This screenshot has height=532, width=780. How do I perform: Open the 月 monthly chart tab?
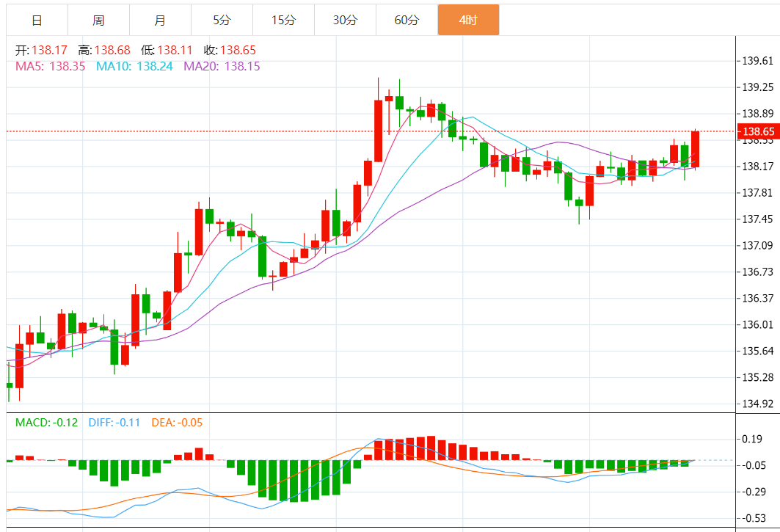160,20
